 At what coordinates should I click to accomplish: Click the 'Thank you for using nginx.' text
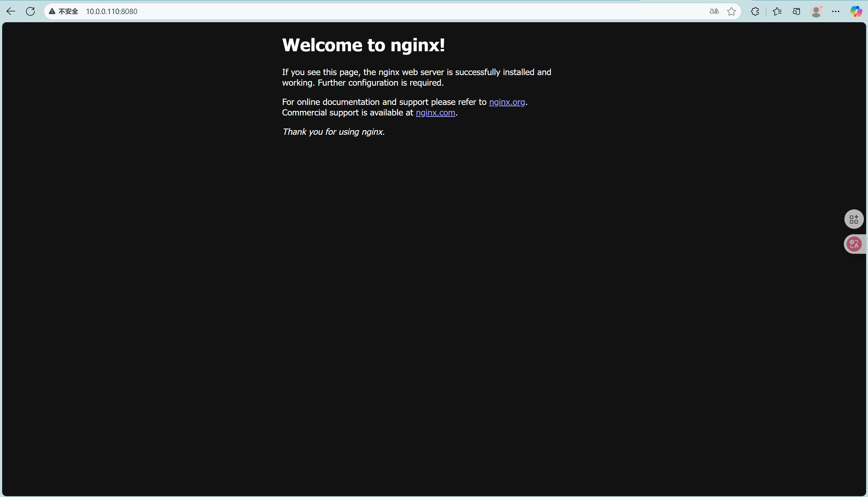tap(333, 132)
